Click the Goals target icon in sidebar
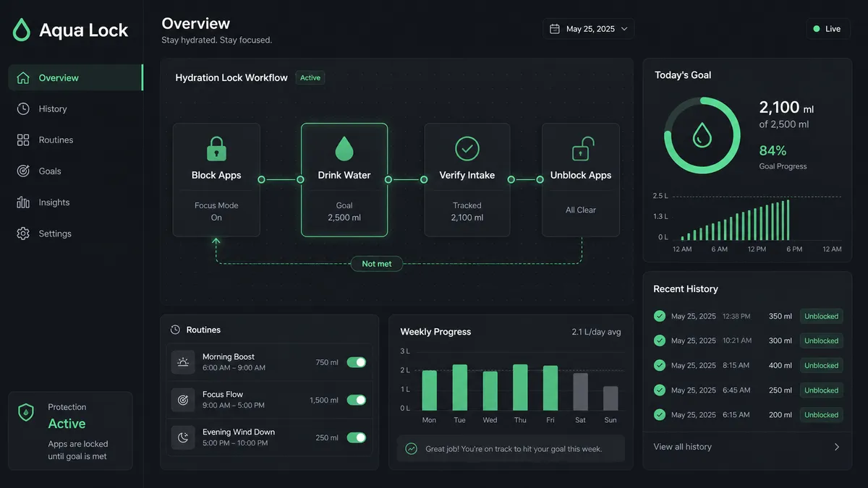Screen dimensions: 868x488 click(23, 171)
